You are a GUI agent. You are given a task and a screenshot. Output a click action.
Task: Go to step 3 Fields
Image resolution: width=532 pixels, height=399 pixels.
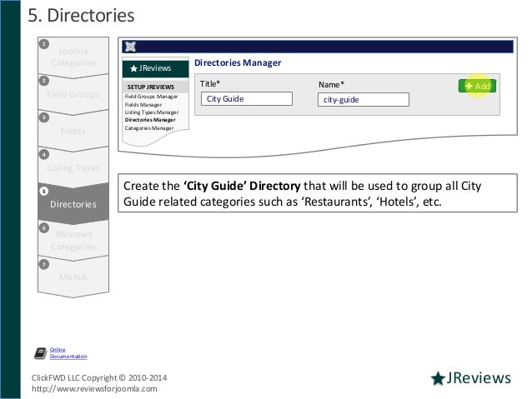[73, 131]
